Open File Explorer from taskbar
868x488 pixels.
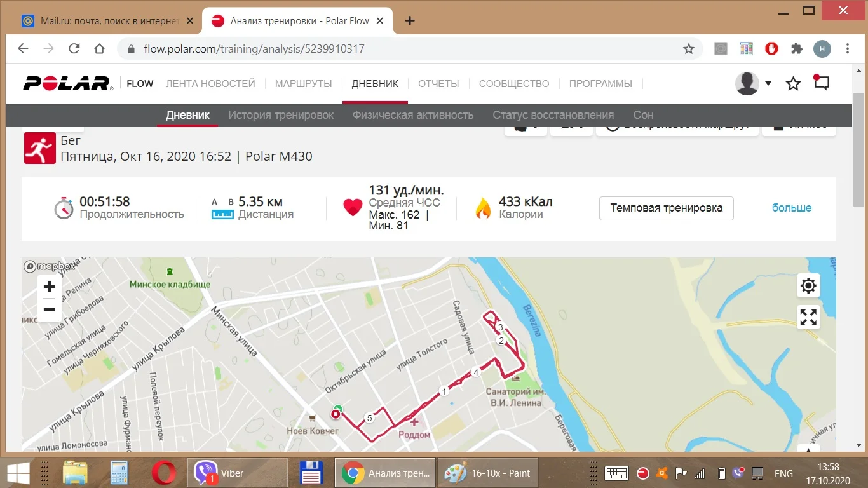pos(75,473)
